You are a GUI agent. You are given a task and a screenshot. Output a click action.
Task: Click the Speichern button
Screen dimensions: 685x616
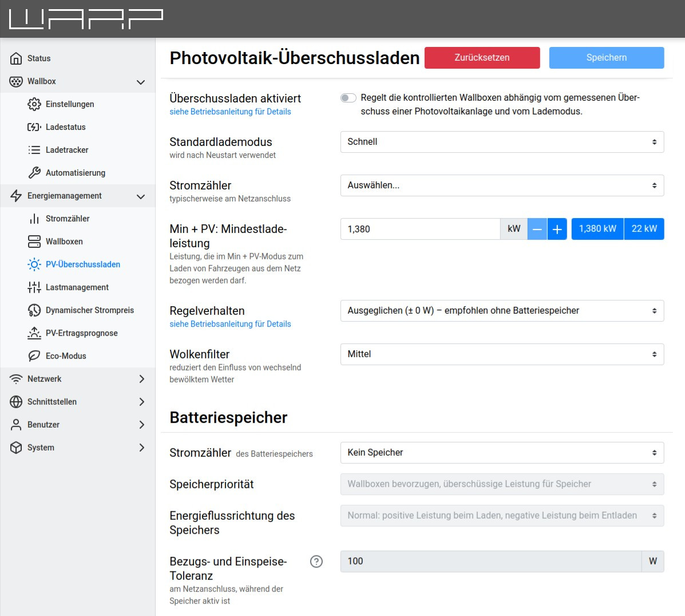(x=606, y=58)
